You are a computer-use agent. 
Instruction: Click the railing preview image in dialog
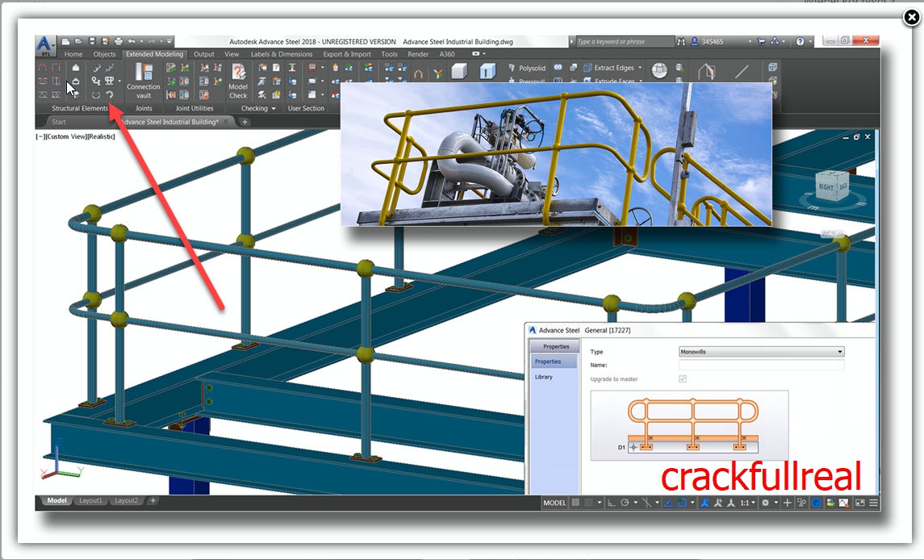point(689,425)
